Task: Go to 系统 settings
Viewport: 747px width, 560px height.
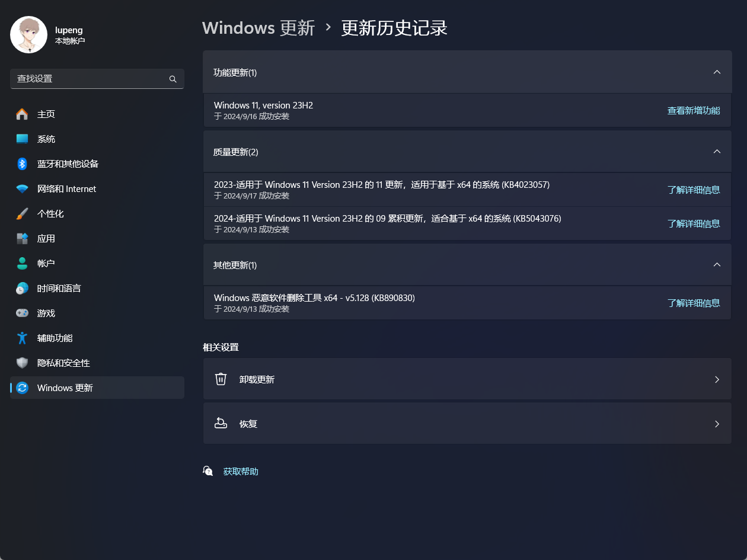Action: [x=97, y=139]
